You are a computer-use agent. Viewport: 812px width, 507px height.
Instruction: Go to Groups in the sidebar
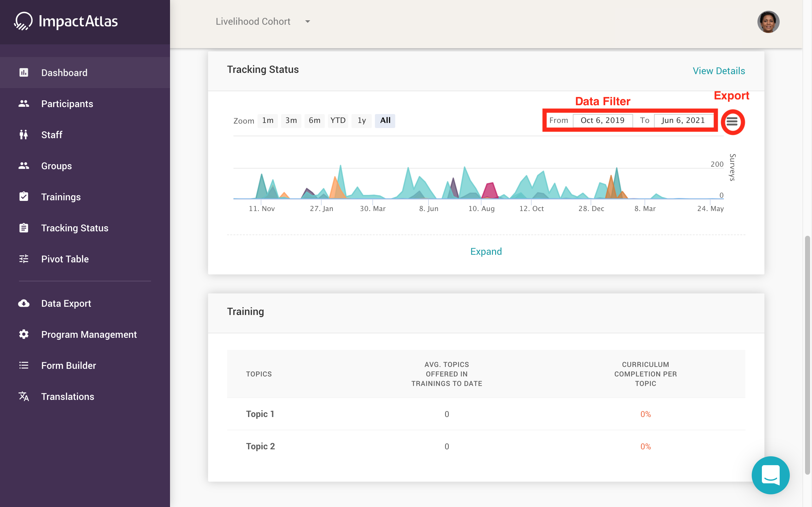click(x=56, y=166)
